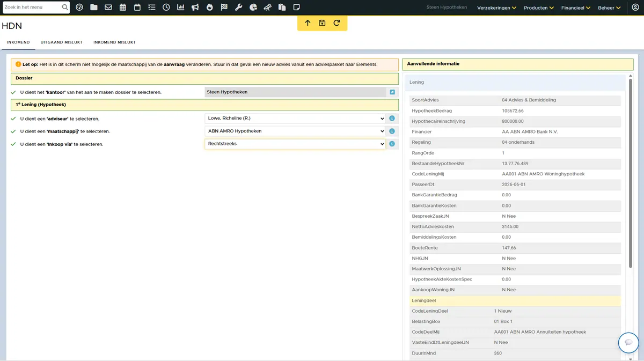Open the Inkoop via dropdown Rechtstreeks
This screenshot has height=361, width=644.
(x=295, y=144)
